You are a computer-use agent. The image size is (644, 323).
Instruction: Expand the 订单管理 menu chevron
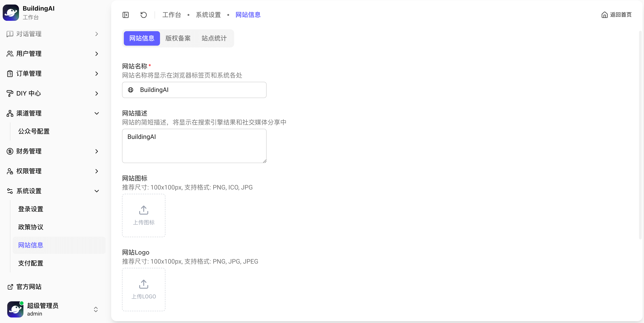click(x=96, y=74)
